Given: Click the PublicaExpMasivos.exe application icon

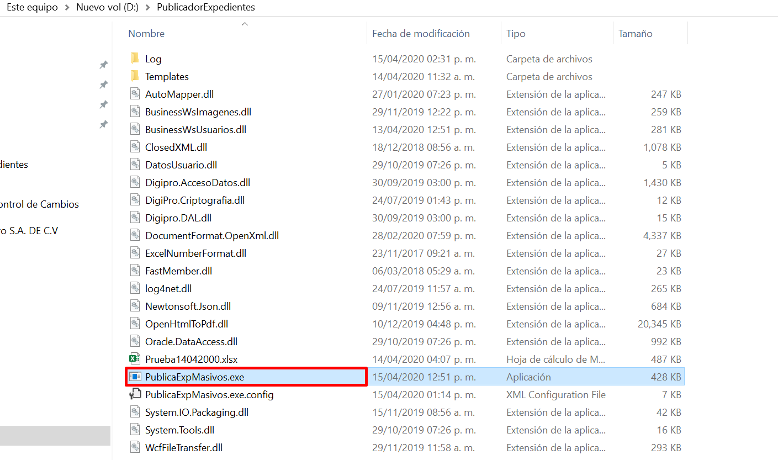Looking at the screenshot, I should [135, 377].
